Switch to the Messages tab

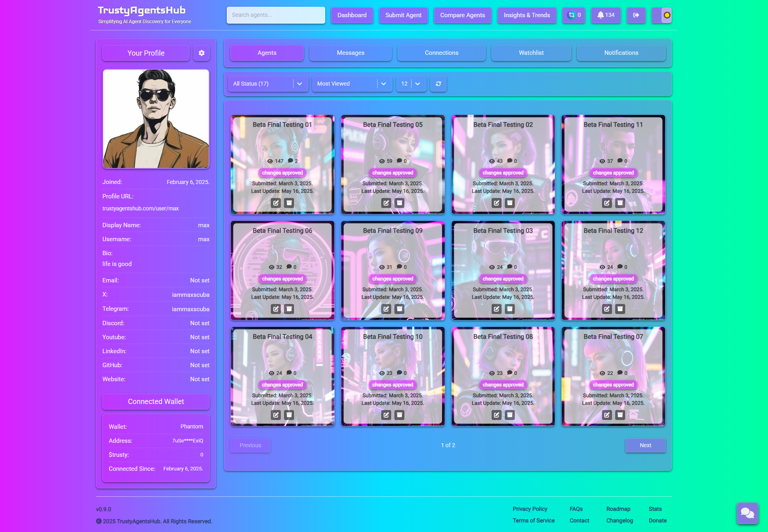[350, 53]
